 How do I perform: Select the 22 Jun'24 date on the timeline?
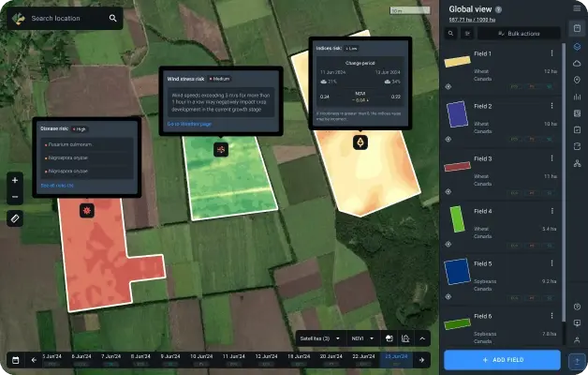pos(365,357)
